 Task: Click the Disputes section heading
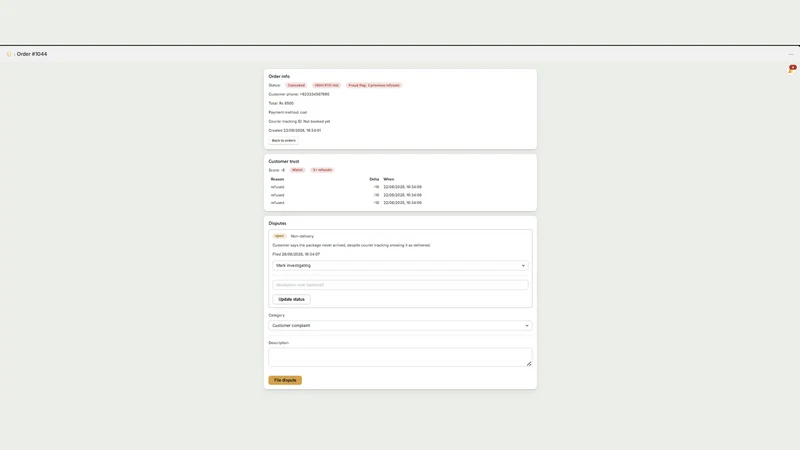[278, 223]
